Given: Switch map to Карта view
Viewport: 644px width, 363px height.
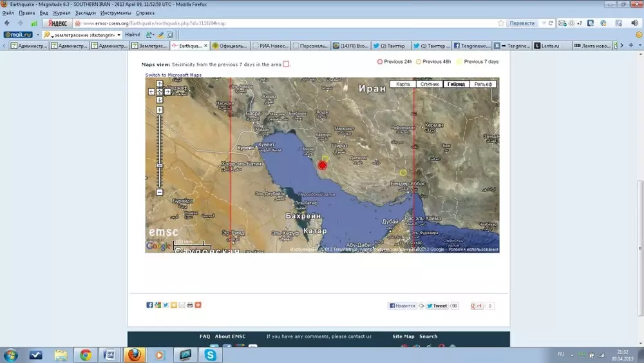Looking at the screenshot, I should (x=403, y=84).
